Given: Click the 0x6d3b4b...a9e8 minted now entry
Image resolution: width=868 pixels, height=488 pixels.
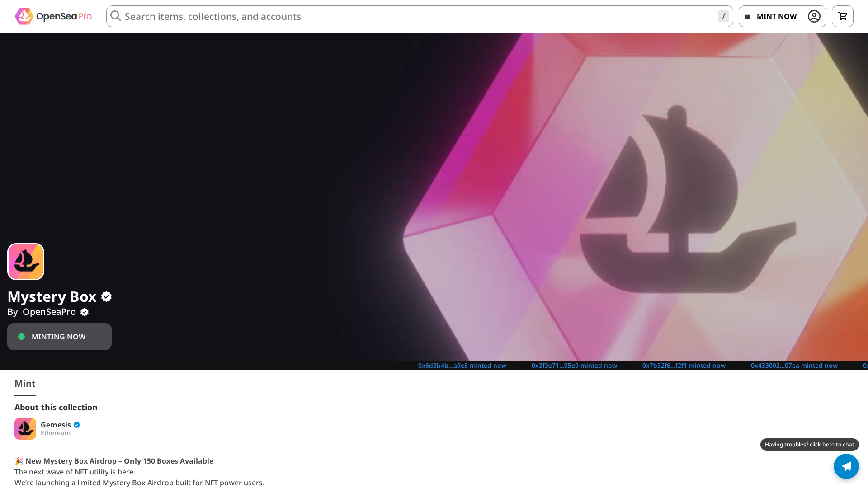Looking at the screenshot, I should (x=462, y=366).
